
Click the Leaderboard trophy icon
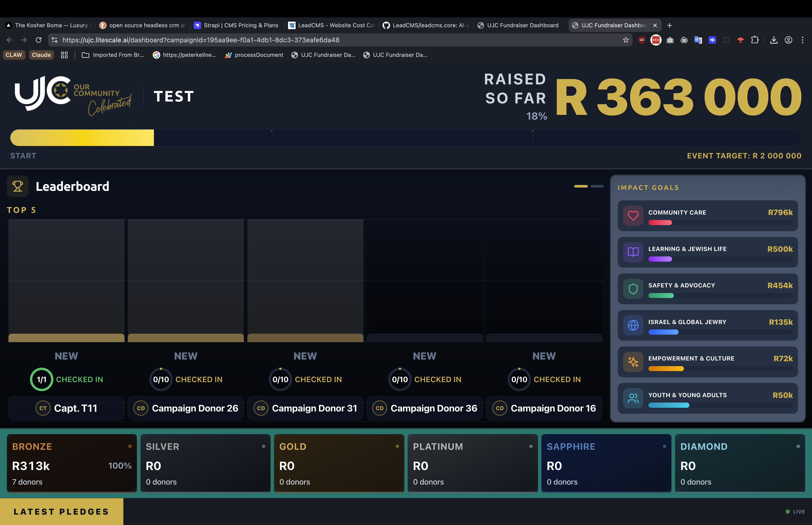(x=18, y=186)
